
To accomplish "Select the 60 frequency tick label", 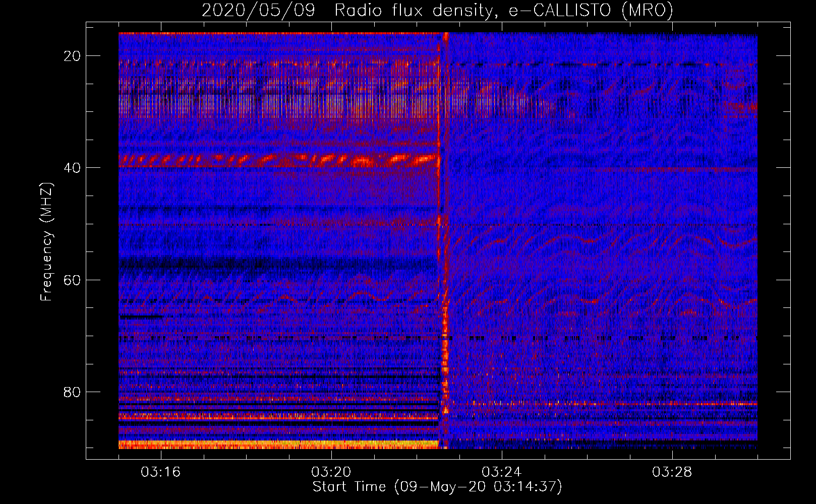I will point(72,280).
